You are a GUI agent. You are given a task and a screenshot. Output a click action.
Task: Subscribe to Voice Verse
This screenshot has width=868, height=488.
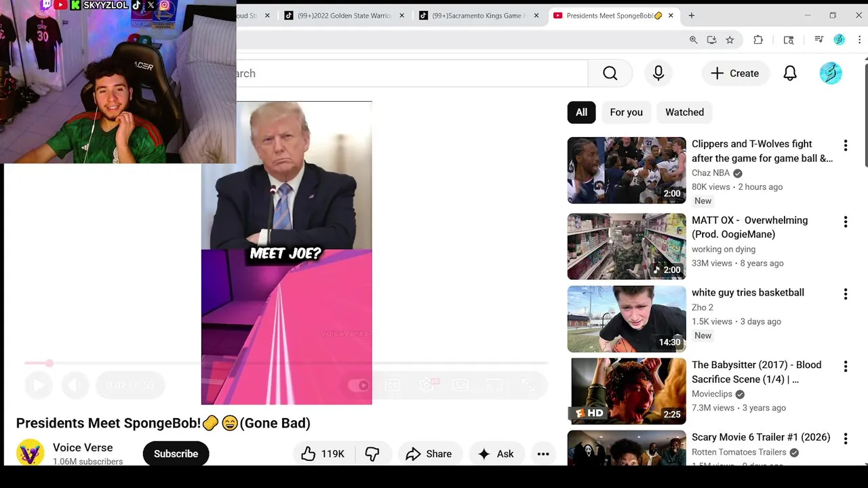pyautogui.click(x=176, y=454)
